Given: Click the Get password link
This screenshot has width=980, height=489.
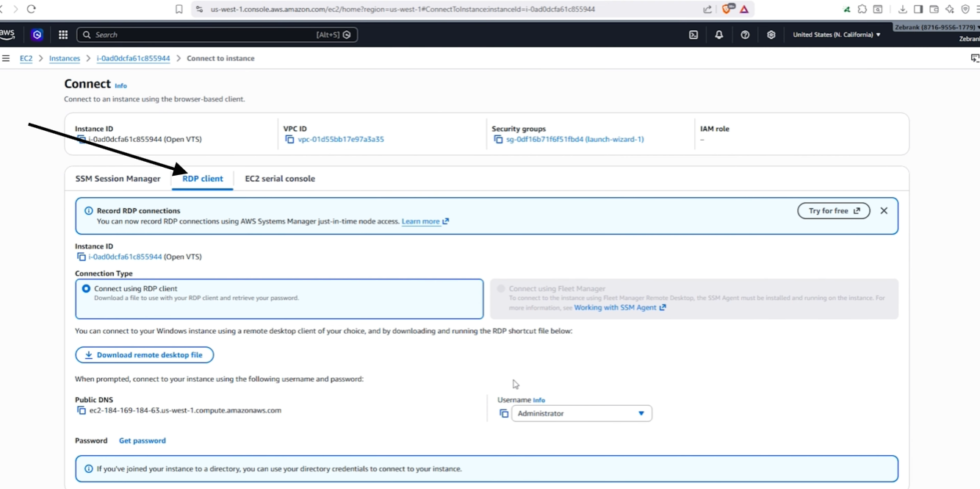Looking at the screenshot, I should coord(143,440).
